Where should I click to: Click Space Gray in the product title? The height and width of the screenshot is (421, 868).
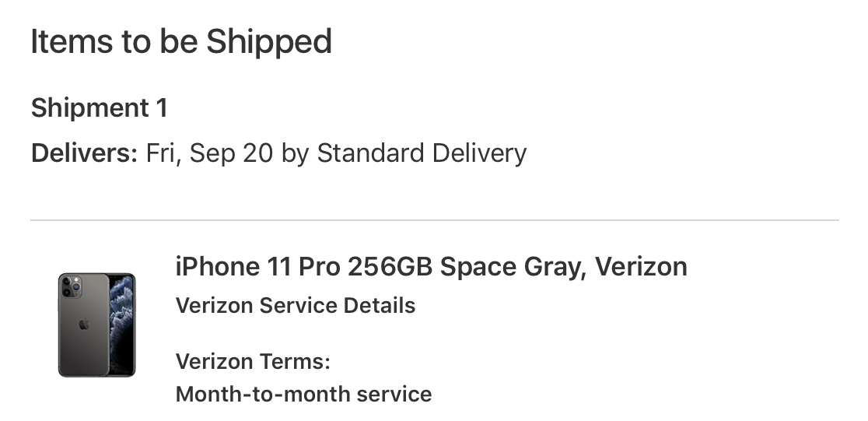512,267
